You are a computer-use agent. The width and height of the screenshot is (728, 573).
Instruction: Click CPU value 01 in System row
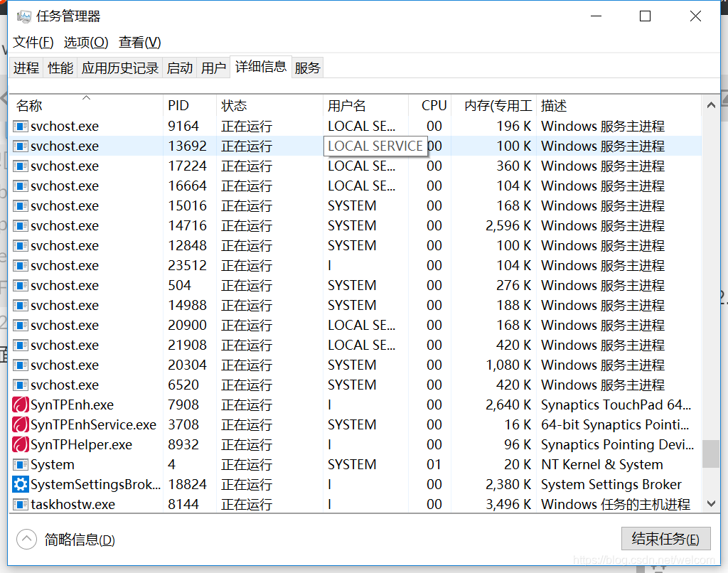434,465
